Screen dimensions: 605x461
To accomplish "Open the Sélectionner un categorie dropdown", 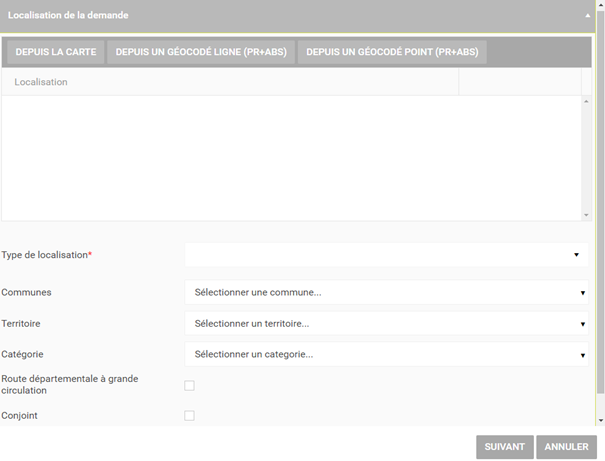I will click(387, 354).
